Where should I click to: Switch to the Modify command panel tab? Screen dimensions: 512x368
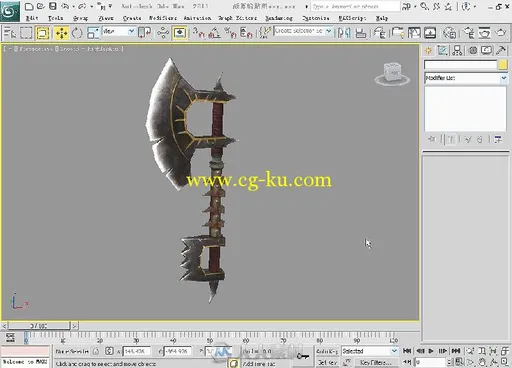click(x=443, y=50)
